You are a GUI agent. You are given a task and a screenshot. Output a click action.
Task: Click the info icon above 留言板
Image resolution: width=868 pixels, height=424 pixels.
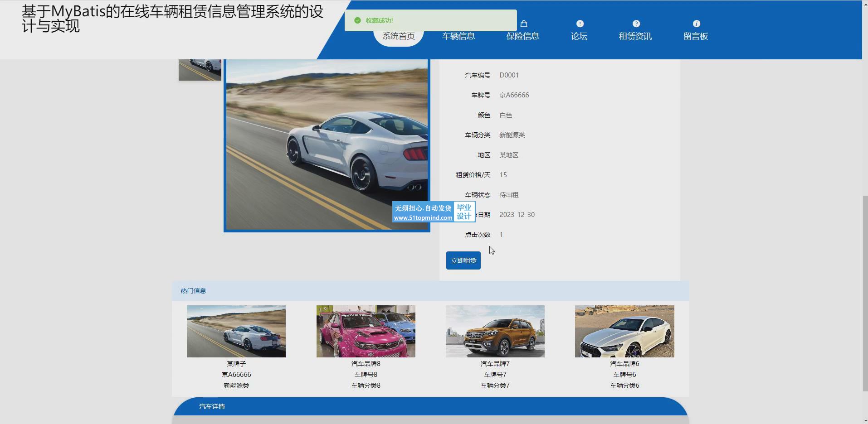(696, 24)
